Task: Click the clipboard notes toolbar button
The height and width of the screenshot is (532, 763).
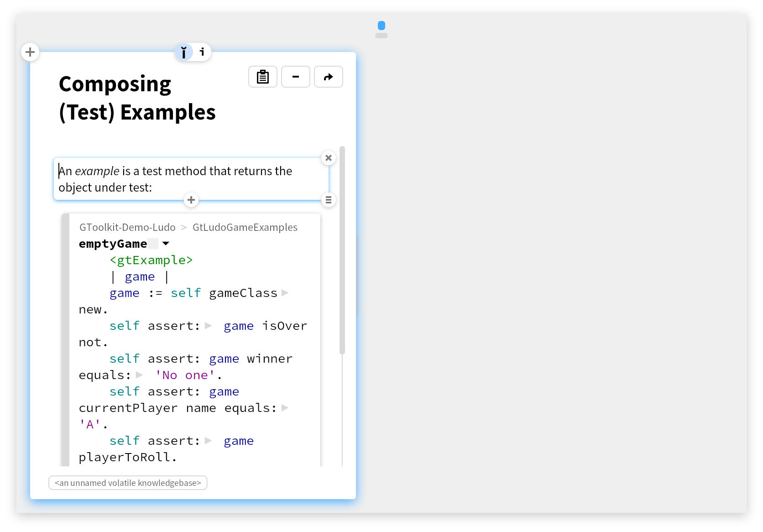Action: point(263,77)
